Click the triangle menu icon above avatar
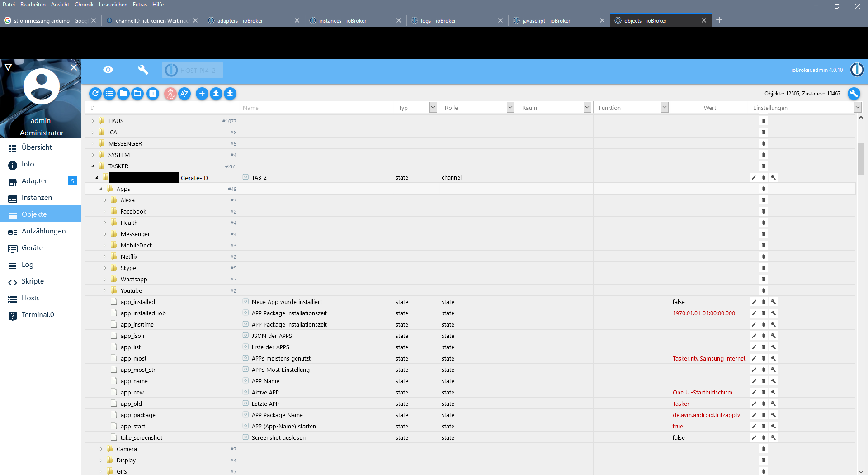Image resolution: width=868 pixels, height=475 pixels. click(8, 67)
